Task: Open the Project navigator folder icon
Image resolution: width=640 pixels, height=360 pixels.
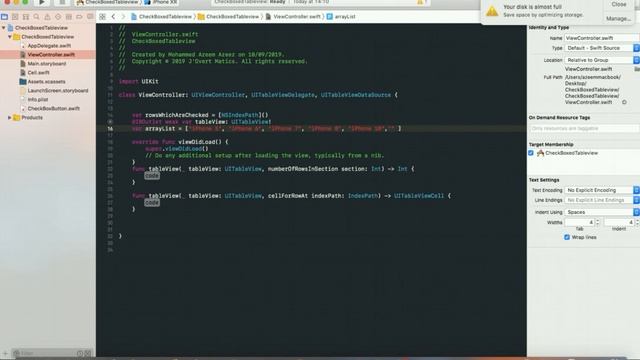Action: click(4, 17)
